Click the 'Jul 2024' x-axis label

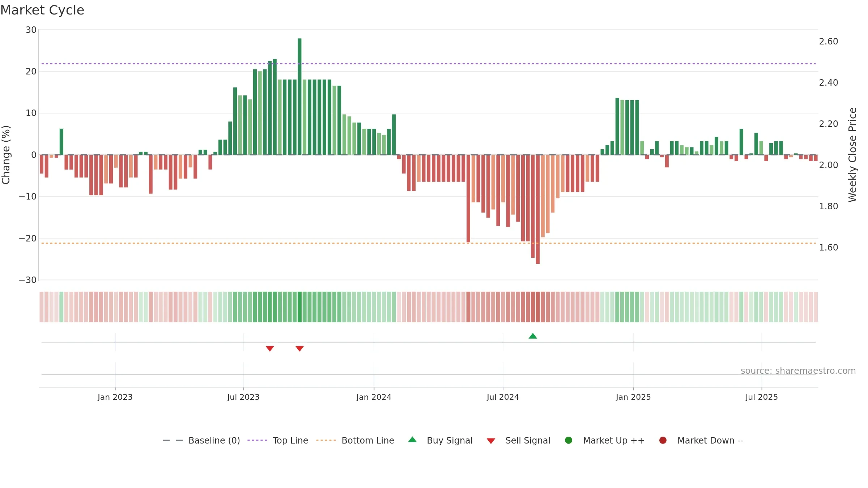pos(503,397)
